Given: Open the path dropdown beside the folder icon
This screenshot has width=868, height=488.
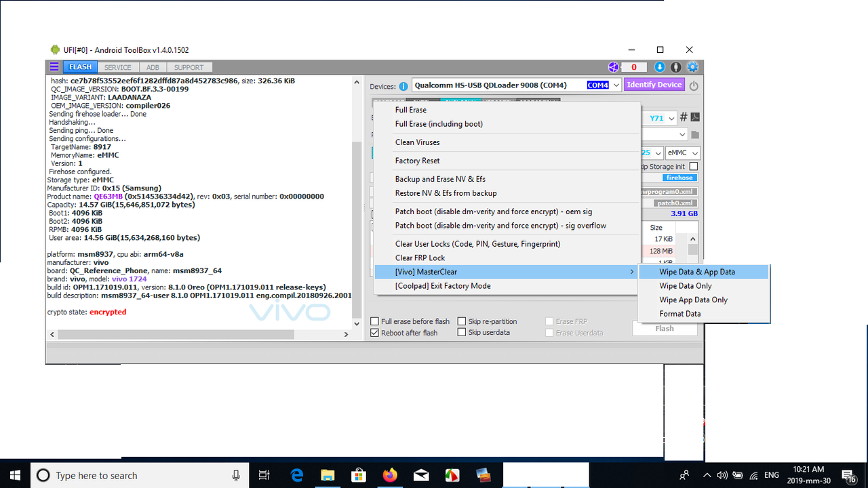Looking at the screenshot, I should pyautogui.click(x=682, y=135).
